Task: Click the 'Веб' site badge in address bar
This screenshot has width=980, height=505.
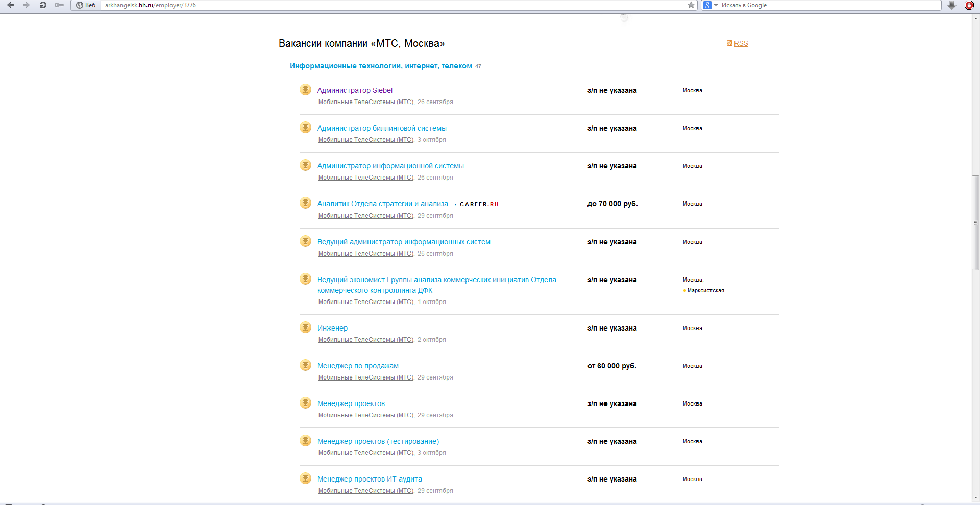Action: [x=85, y=5]
